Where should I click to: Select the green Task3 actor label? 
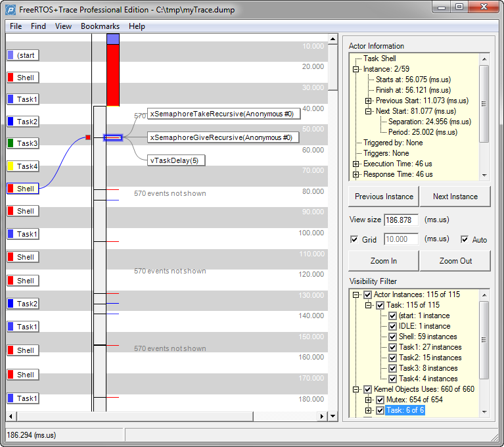click(x=23, y=143)
